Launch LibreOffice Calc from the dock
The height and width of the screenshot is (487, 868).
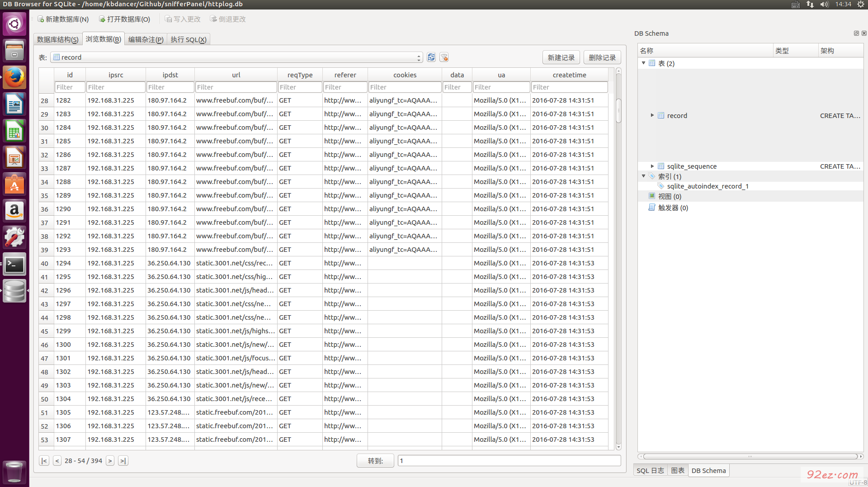click(x=14, y=131)
